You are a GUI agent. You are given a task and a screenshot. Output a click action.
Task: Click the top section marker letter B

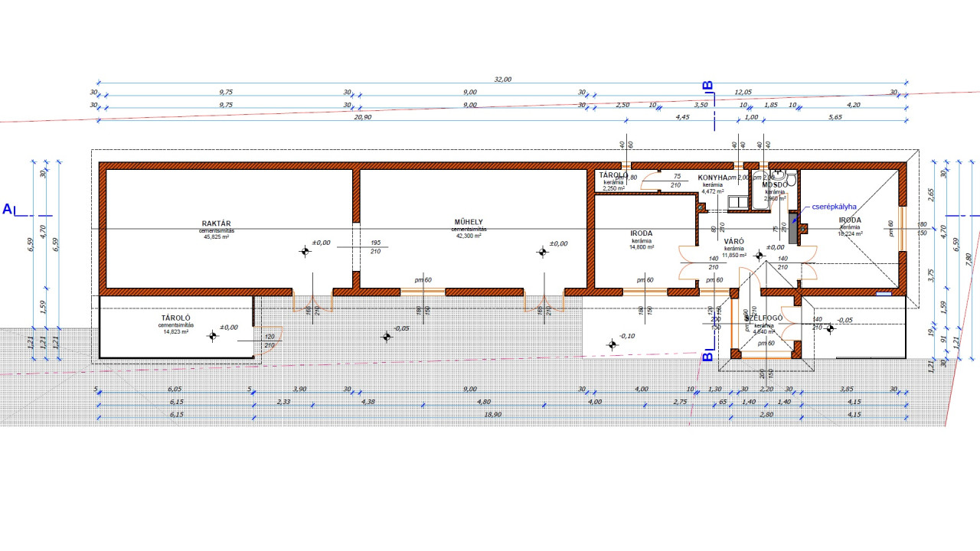(x=708, y=86)
